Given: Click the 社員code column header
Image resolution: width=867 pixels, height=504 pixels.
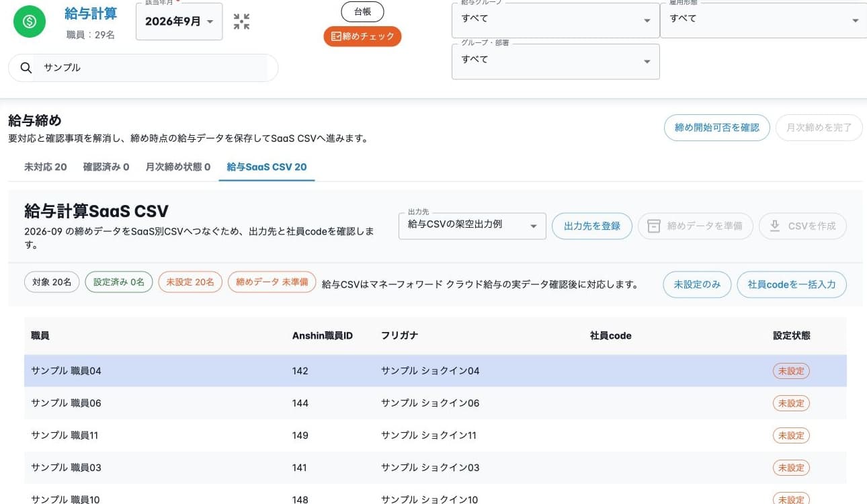Looking at the screenshot, I should [x=610, y=335].
